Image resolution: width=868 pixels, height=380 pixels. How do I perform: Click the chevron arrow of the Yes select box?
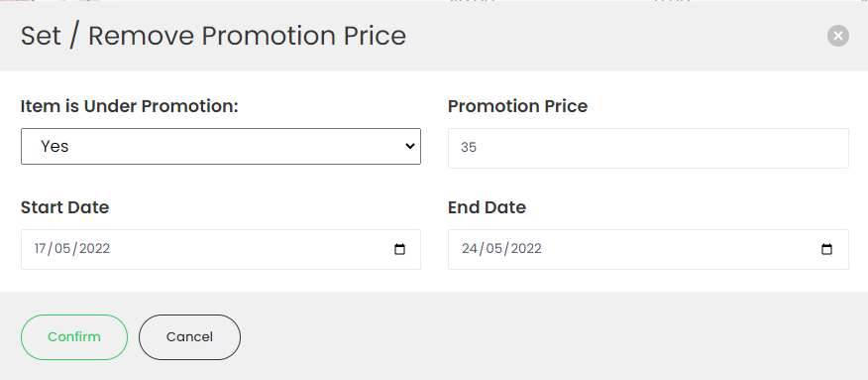point(410,146)
